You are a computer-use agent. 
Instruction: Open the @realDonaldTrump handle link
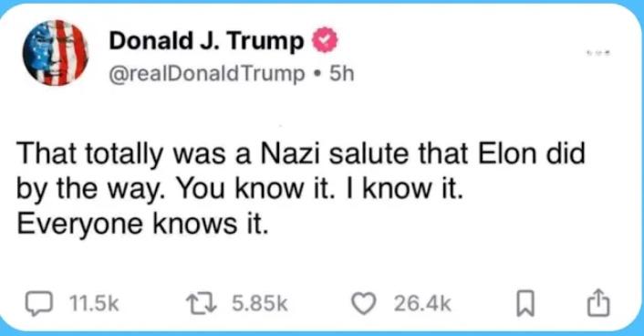[207, 75]
